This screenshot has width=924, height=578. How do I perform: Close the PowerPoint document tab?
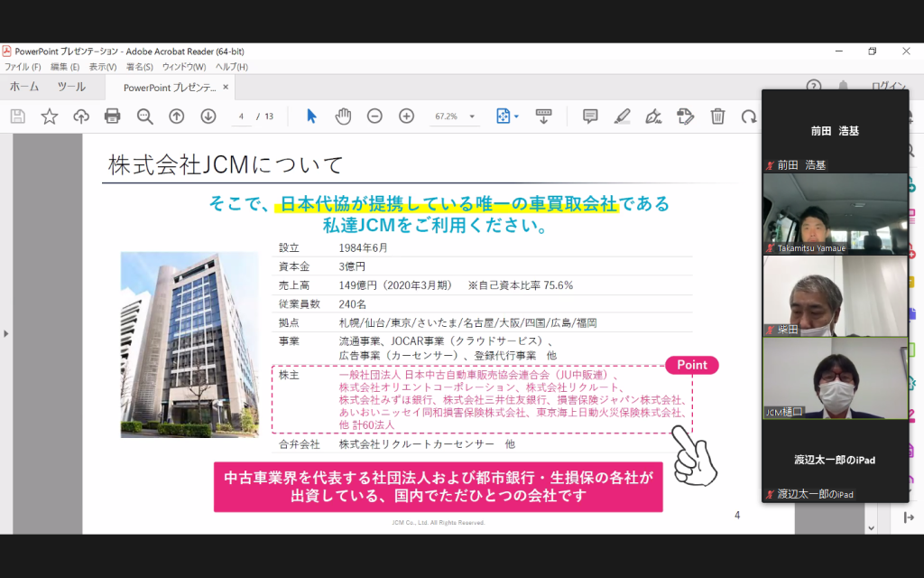(225, 88)
